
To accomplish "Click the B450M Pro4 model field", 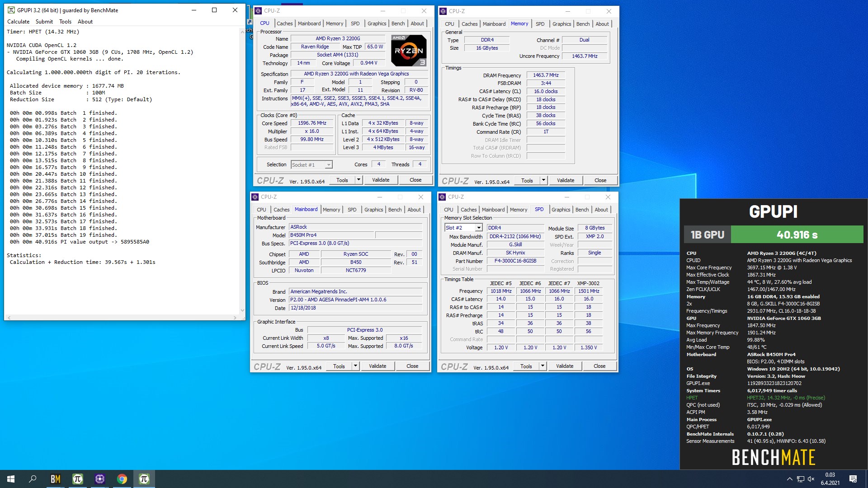I will tap(331, 235).
